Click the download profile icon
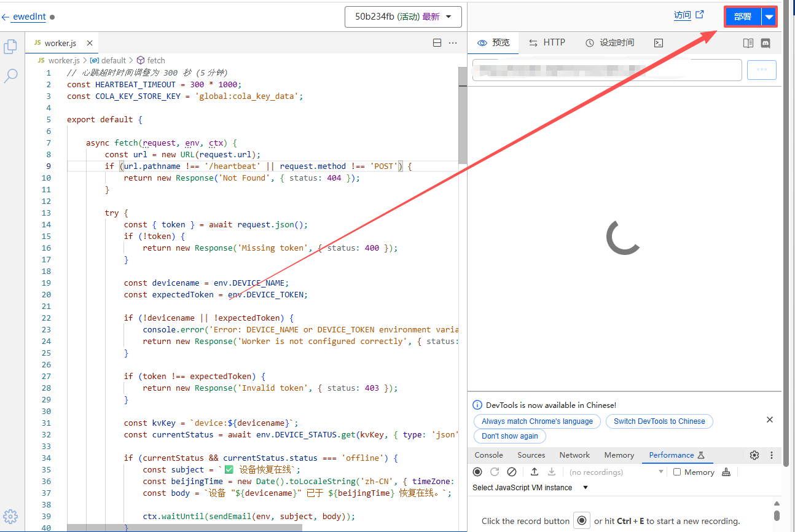 [552, 472]
